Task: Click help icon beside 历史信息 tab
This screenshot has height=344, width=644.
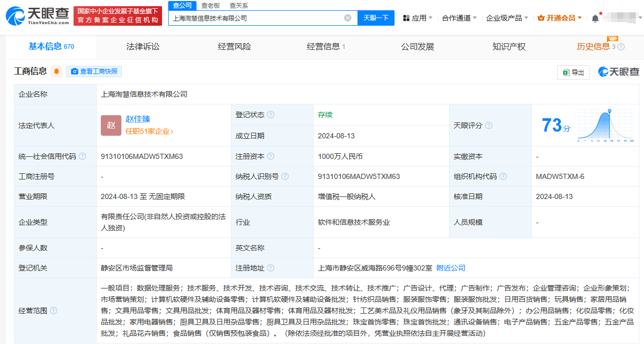Action: [621, 47]
